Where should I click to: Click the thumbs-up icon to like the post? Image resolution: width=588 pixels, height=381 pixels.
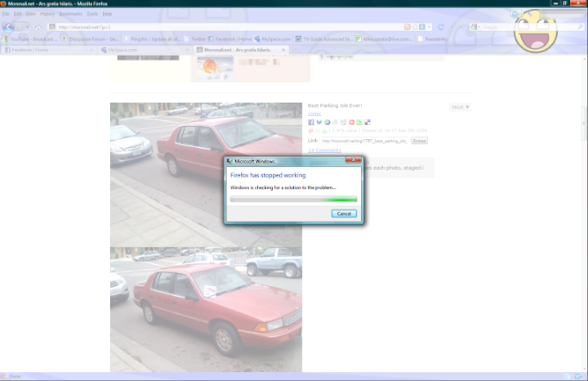click(x=325, y=131)
